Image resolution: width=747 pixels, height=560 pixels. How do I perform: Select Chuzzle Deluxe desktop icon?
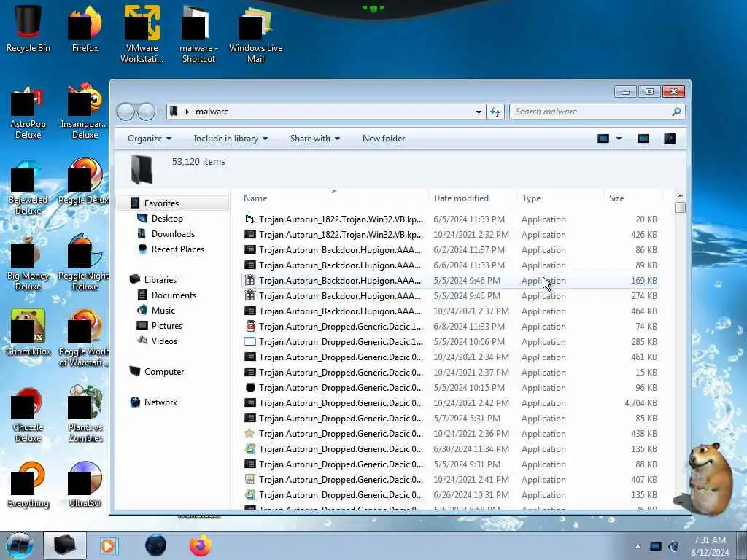pos(28,415)
